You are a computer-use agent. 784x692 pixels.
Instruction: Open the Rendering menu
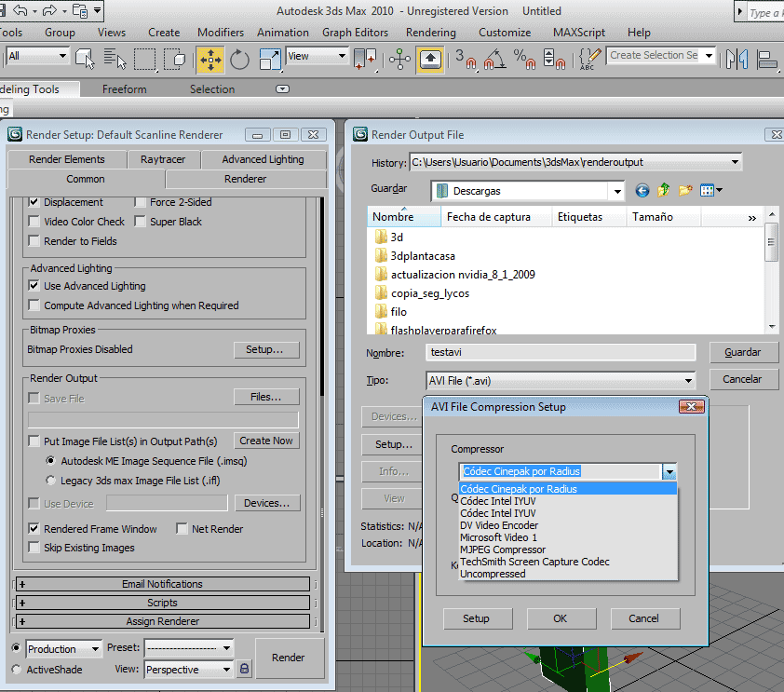coord(430,33)
